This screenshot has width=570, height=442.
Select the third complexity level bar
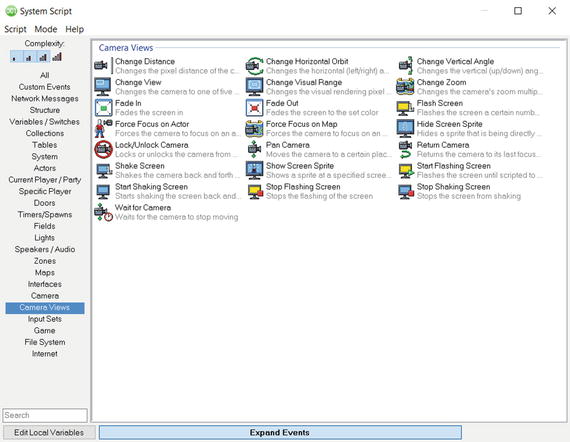click(43, 57)
